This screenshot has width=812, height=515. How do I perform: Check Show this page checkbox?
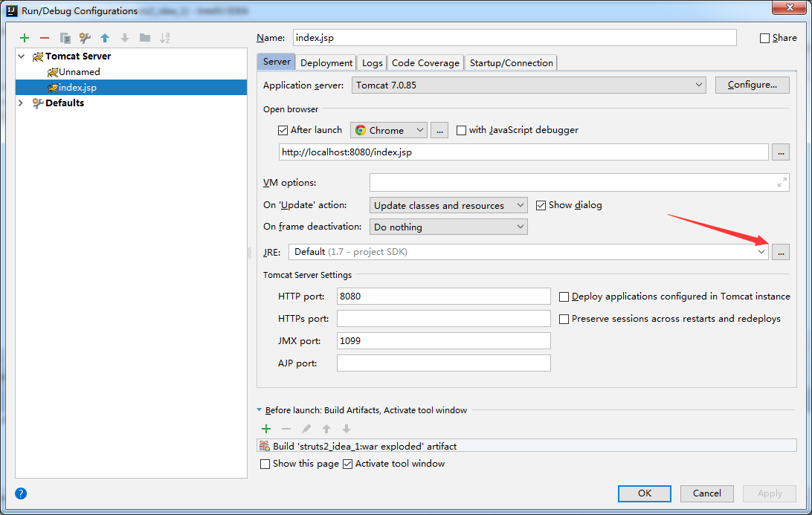pyautogui.click(x=265, y=464)
